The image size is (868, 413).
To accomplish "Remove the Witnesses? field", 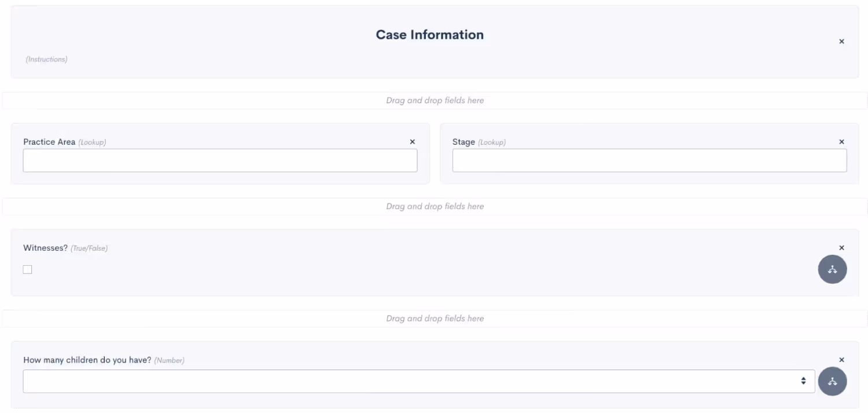I will (x=841, y=248).
